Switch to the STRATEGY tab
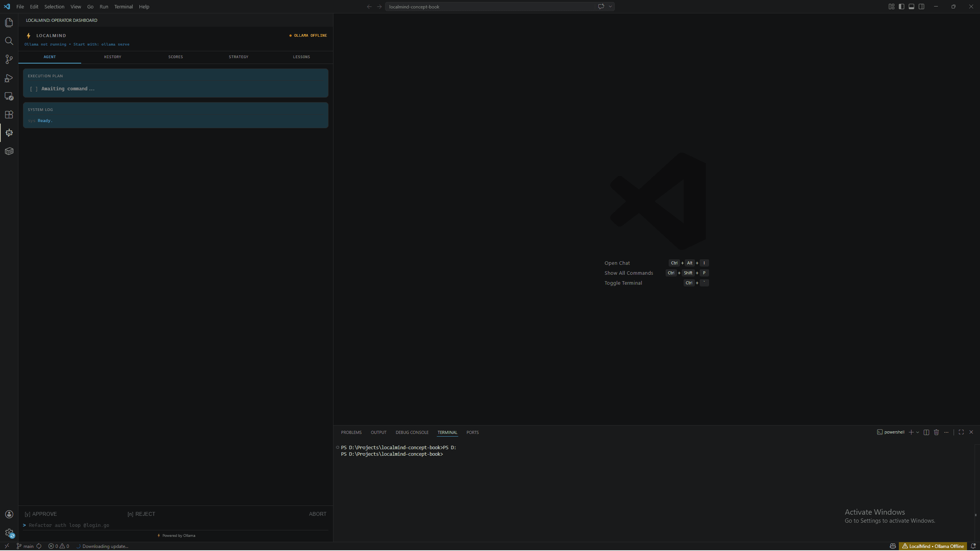Viewport: 980px width, 551px height. point(238,57)
